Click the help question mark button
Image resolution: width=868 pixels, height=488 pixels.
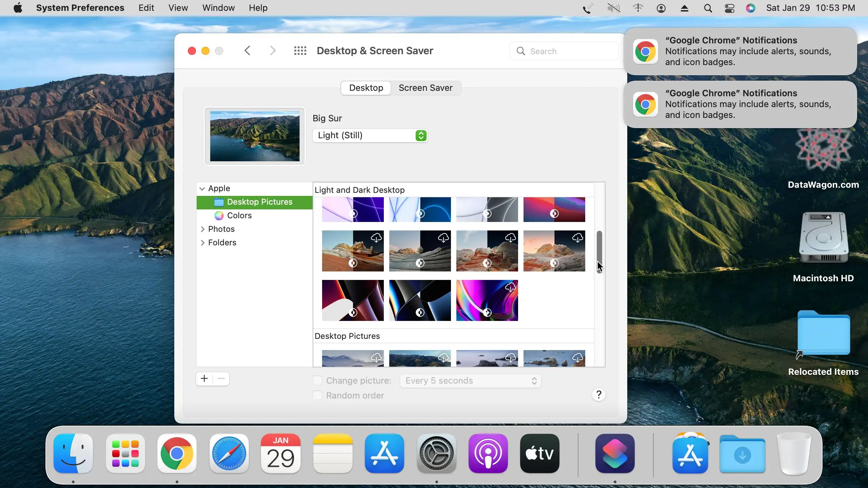[x=599, y=394]
